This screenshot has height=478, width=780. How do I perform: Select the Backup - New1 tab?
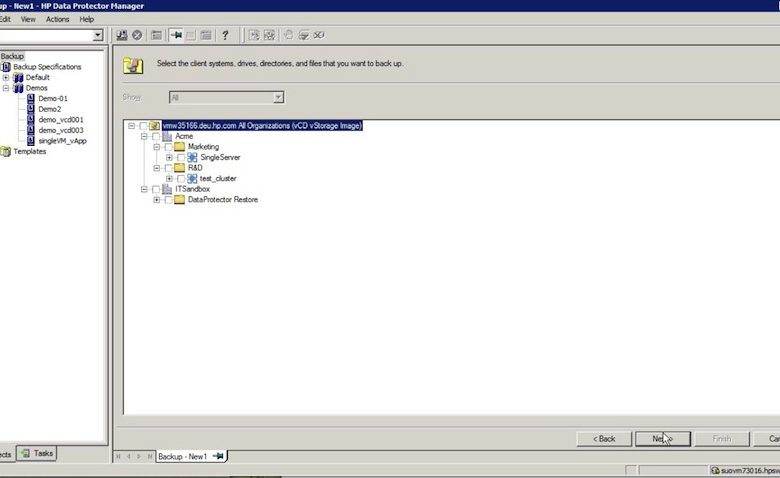pos(191,456)
